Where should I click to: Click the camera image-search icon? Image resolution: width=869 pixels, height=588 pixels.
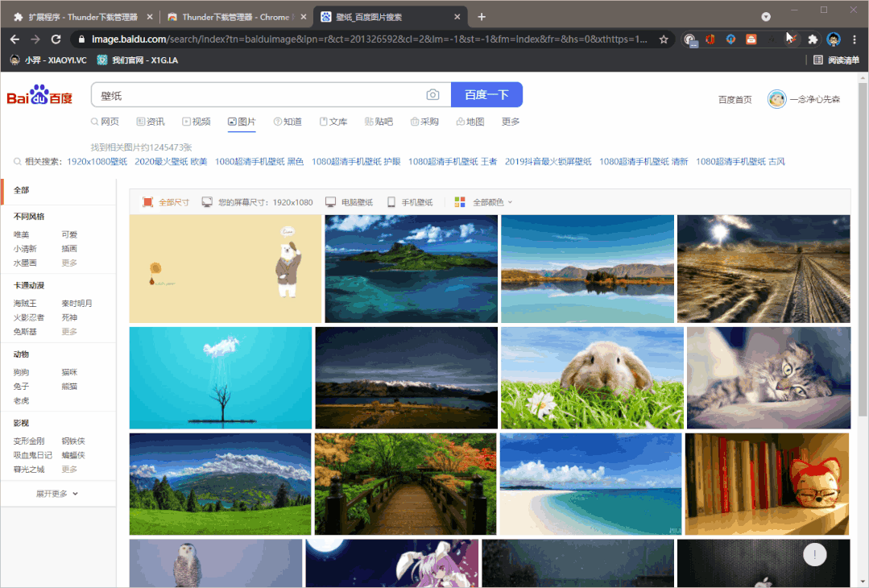click(432, 95)
